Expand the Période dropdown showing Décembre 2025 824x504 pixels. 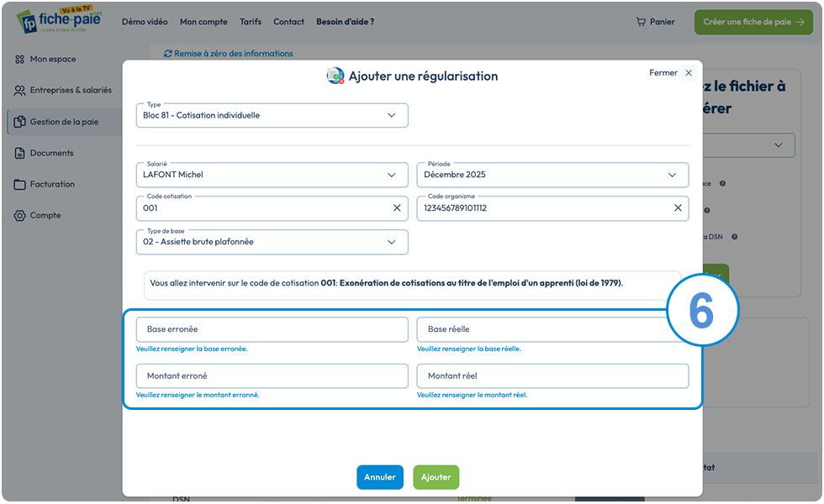(552, 175)
